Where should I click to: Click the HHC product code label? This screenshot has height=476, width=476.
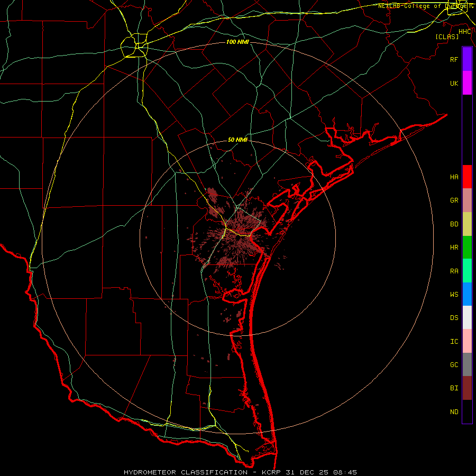(465, 32)
